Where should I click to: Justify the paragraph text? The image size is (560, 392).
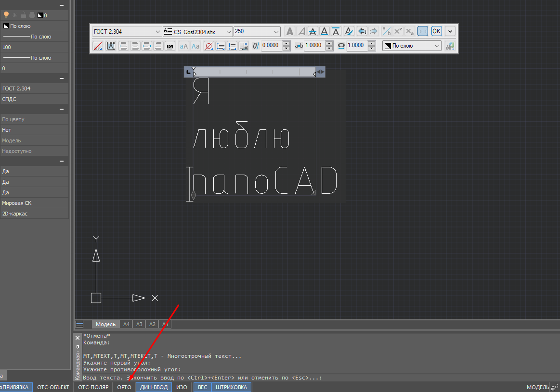pos(147,46)
